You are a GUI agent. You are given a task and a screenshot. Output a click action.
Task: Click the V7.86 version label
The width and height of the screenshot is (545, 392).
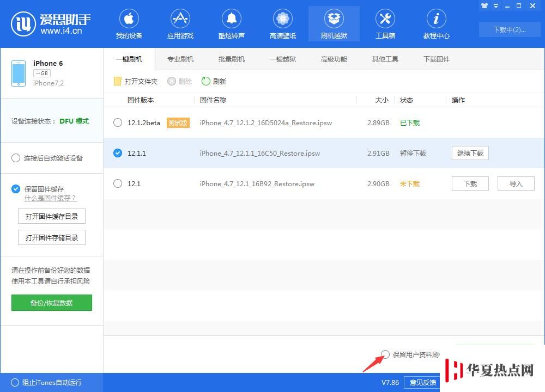coord(390,383)
